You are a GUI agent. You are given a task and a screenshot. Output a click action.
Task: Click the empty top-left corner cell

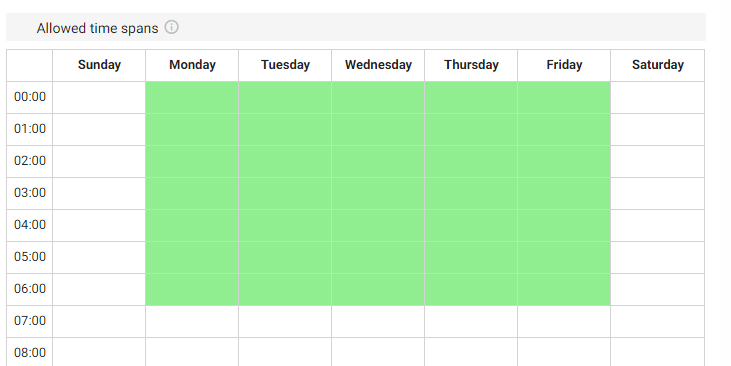point(30,65)
